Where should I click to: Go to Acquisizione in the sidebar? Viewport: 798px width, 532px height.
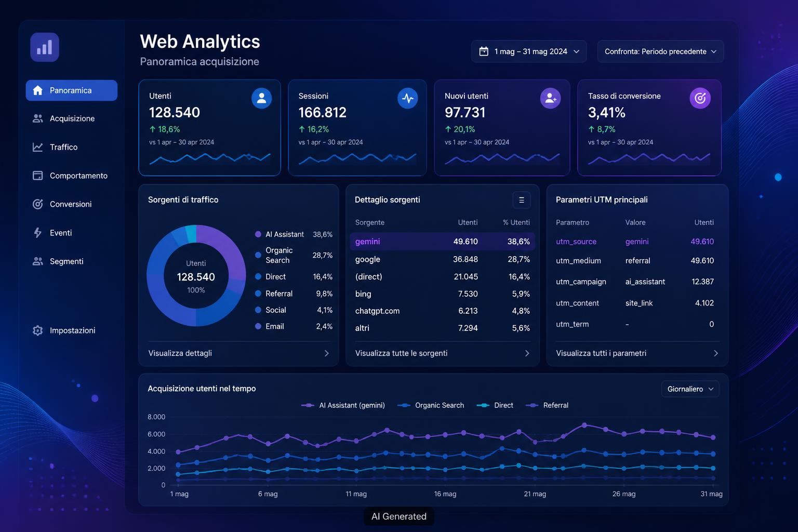click(72, 118)
